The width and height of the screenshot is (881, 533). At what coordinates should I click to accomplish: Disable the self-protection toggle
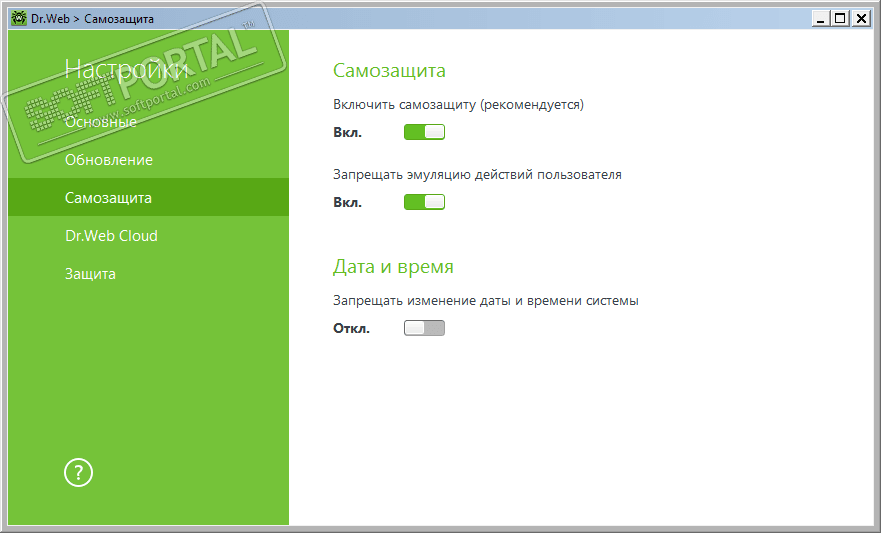point(424,132)
